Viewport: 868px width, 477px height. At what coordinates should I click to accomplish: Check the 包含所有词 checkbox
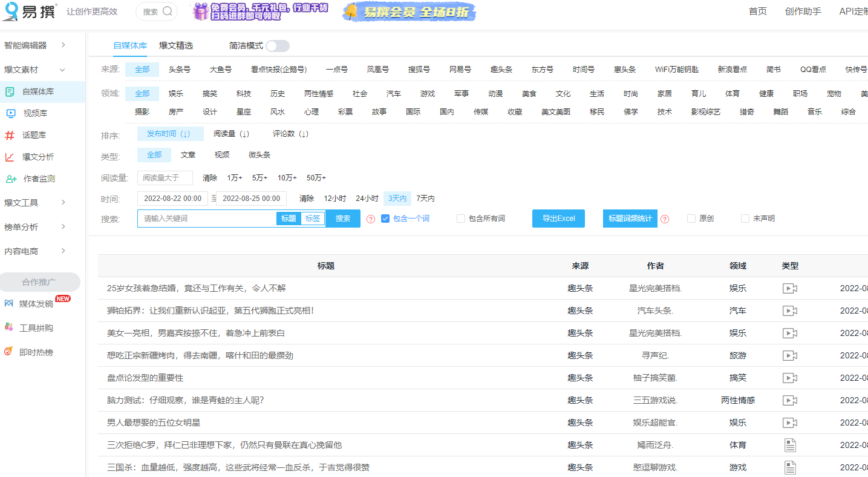point(461,219)
